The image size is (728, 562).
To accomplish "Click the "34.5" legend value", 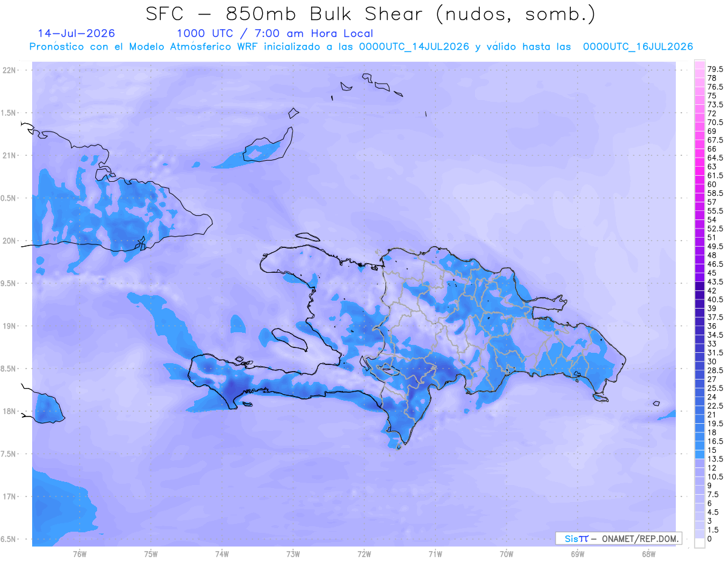I will pyautogui.click(x=715, y=335).
